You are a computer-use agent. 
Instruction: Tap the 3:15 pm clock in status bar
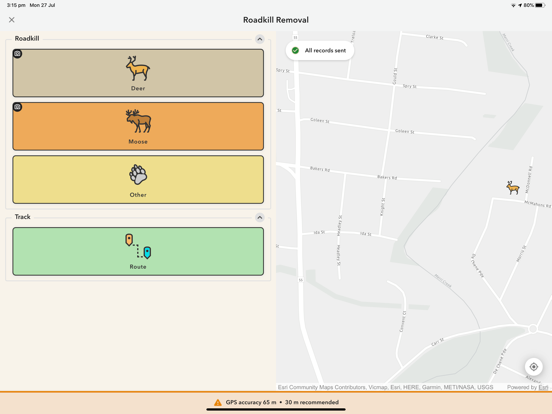pos(16,5)
